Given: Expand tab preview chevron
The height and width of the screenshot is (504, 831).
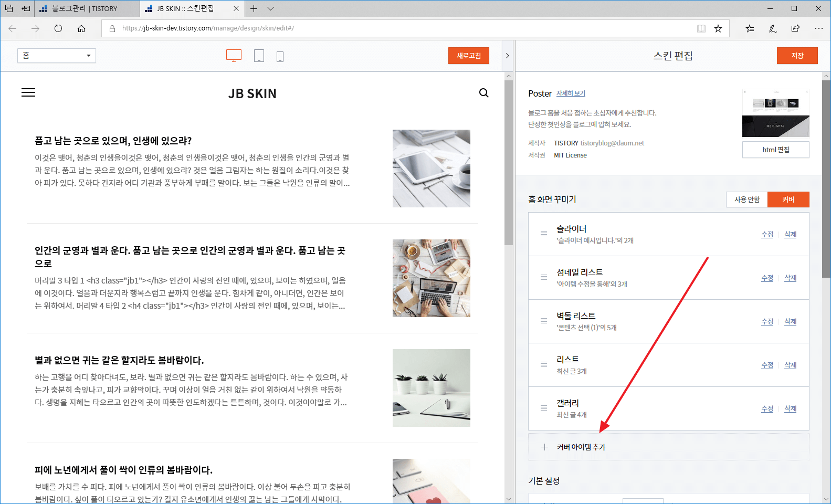Looking at the screenshot, I should (x=270, y=8).
